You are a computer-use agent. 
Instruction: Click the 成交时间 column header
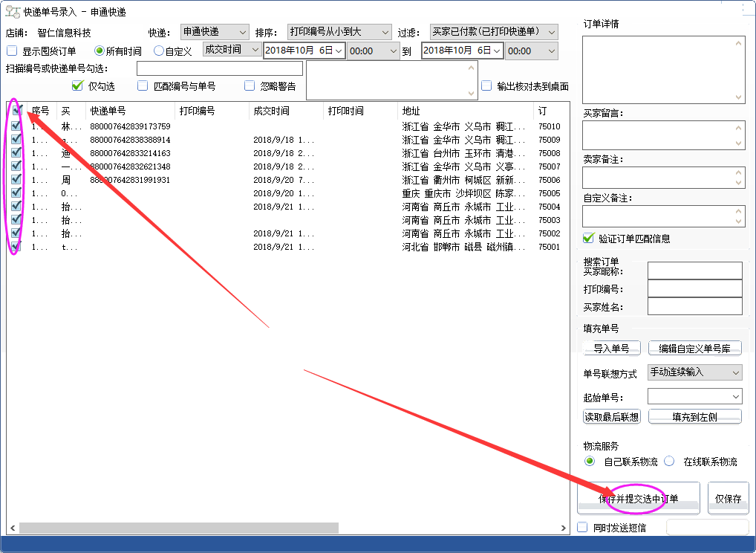pyautogui.click(x=271, y=111)
